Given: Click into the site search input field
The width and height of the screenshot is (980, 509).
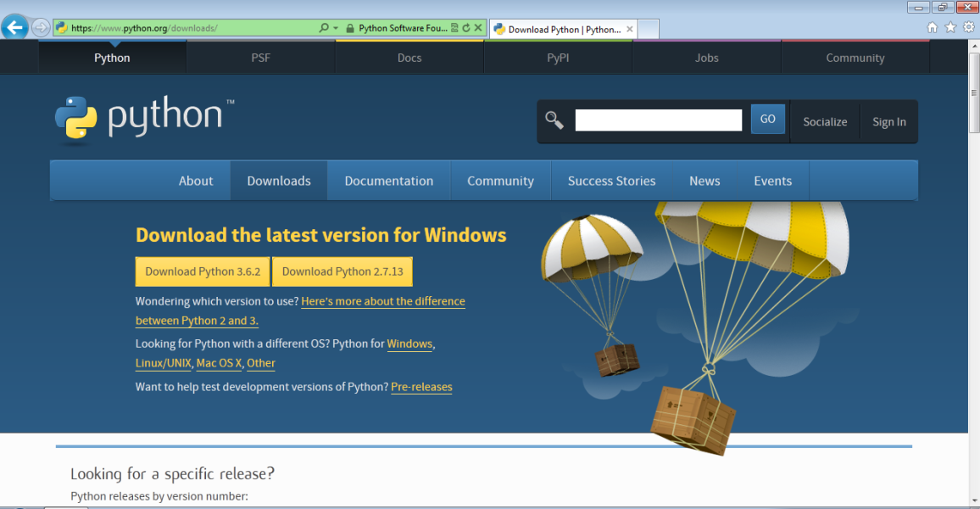Looking at the screenshot, I should pyautogui.click(x=658, y=120).
